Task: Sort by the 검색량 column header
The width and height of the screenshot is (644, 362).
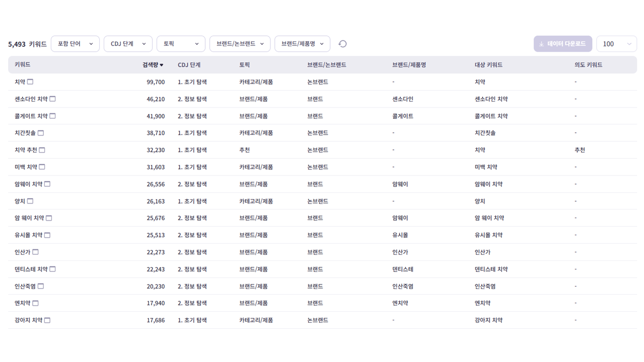Action: pos(152,65)
